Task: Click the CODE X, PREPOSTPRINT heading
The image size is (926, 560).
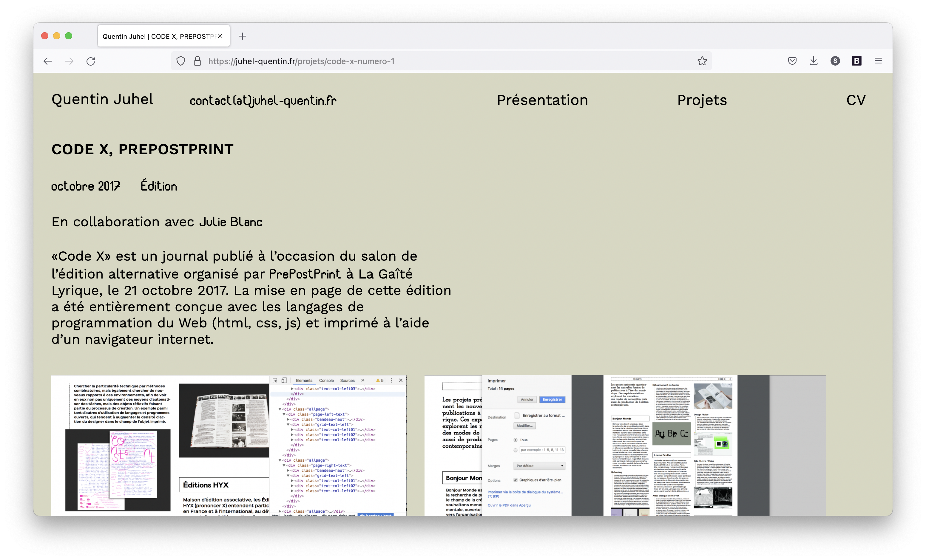Action: tap(142, 149)
